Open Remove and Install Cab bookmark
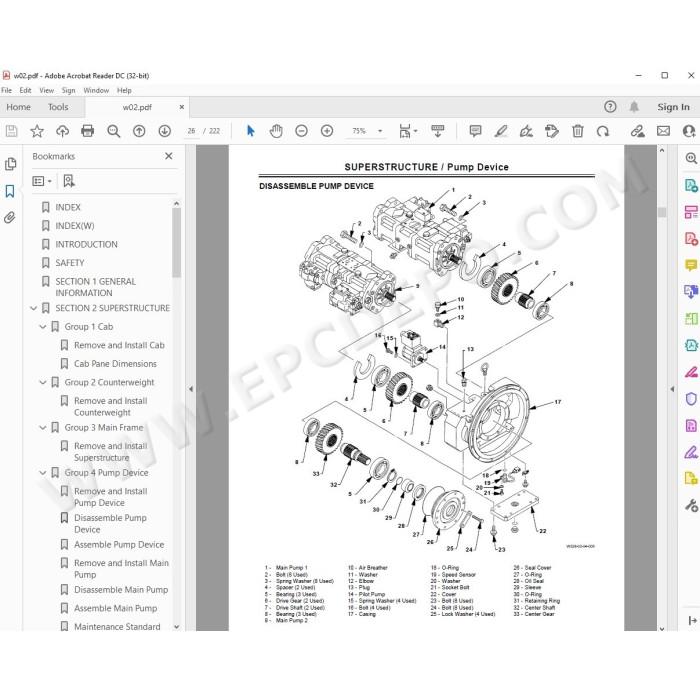This screenshot has height=700, width=700. point(119,346)
